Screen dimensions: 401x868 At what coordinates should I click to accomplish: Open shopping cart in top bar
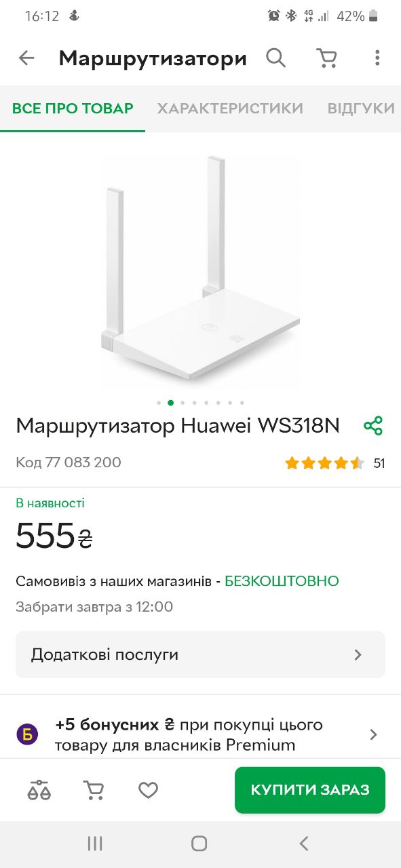tap(327, 58)
